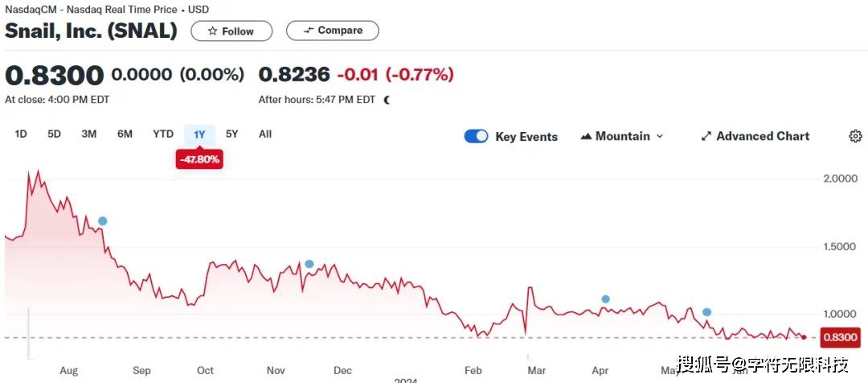Toggle the Key Events switch

pos(476,136)
